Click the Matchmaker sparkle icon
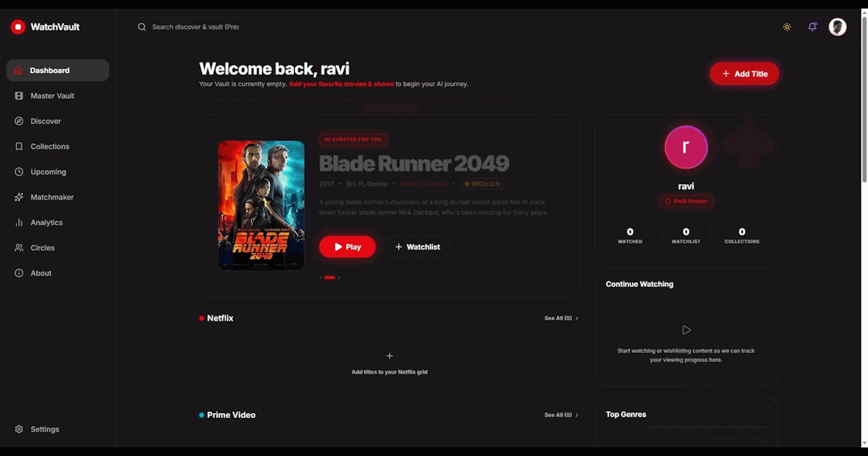The image size is (868, 456). pos(19,197)
